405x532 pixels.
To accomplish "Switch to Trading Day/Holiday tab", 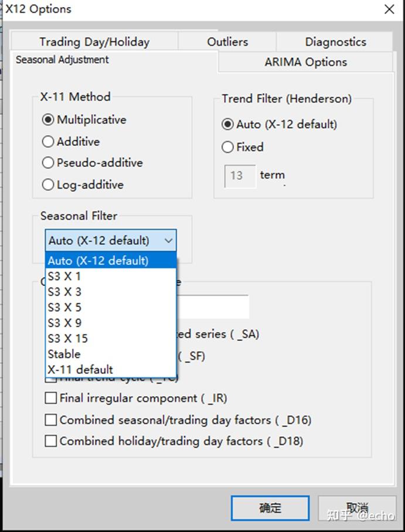I will [x=94, y=42].
